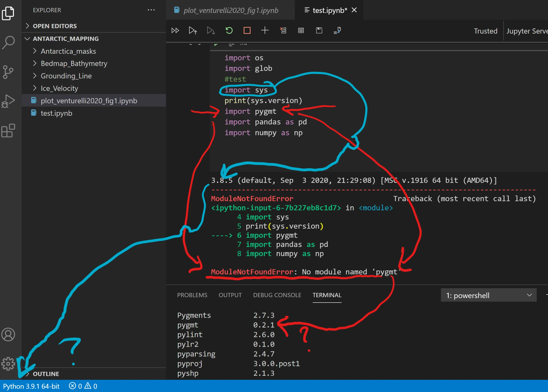Expand the OPEN EDITORS section
The height and width of the screenshot is (392, 548).
click(54, 26)
